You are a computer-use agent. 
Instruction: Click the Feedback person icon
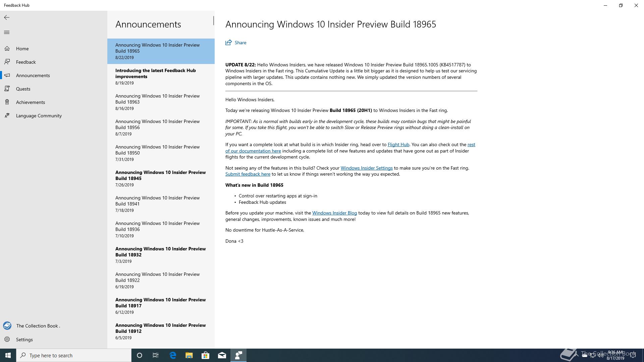[x=7, y=62]
